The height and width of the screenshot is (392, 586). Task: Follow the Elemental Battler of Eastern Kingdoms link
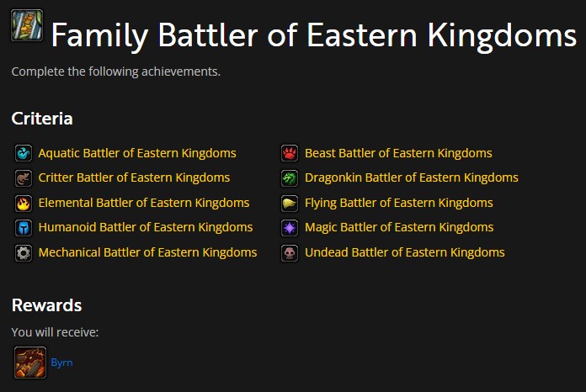[144, 203]
